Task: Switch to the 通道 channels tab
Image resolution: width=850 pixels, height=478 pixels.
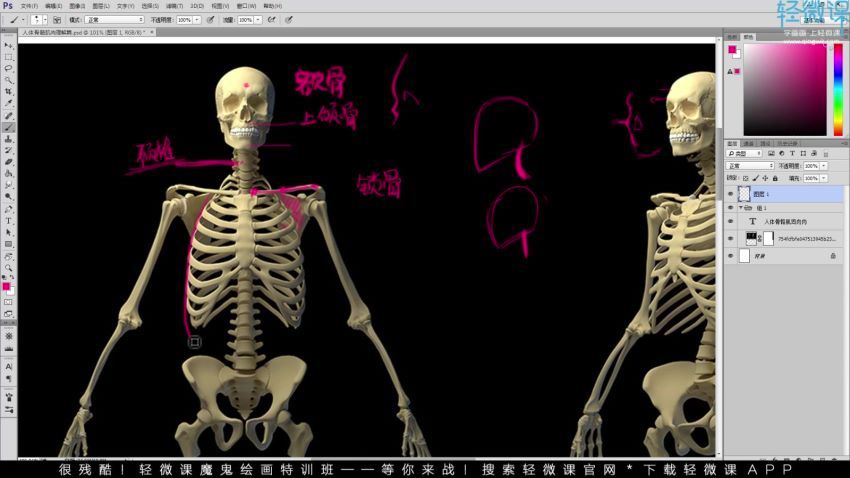Action: pyautogui.click(x=749, y=144)
